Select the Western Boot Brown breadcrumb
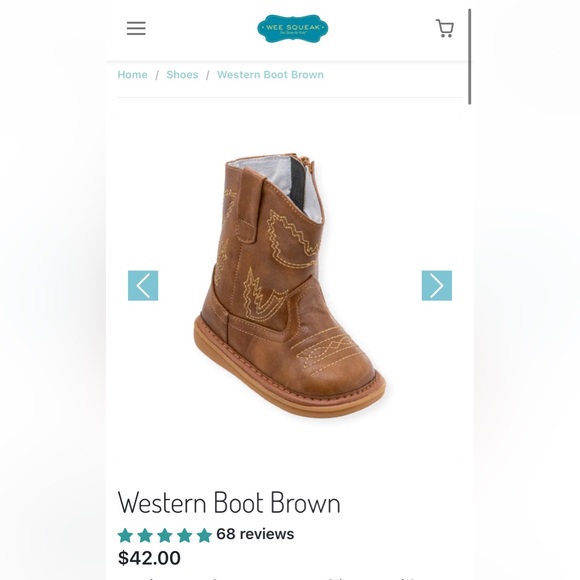Screen dimensions: 580x580 tap(270, 75)
